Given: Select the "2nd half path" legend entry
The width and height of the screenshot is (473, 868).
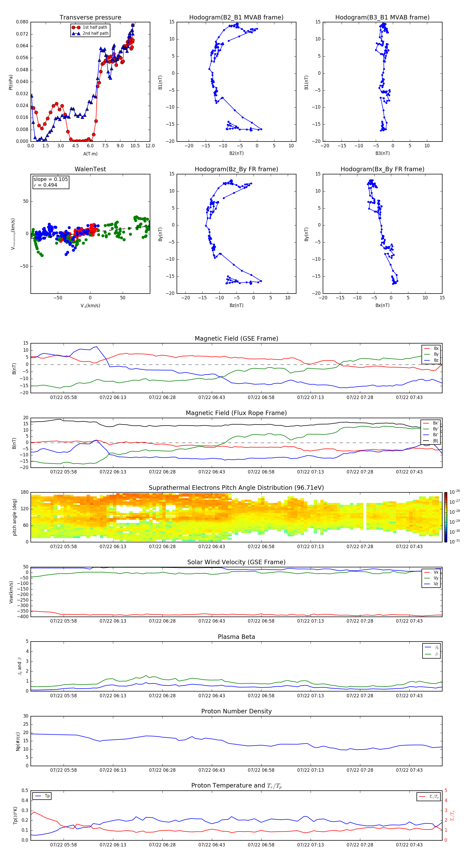Looking at the screenshot, I should tap(90, 33).
